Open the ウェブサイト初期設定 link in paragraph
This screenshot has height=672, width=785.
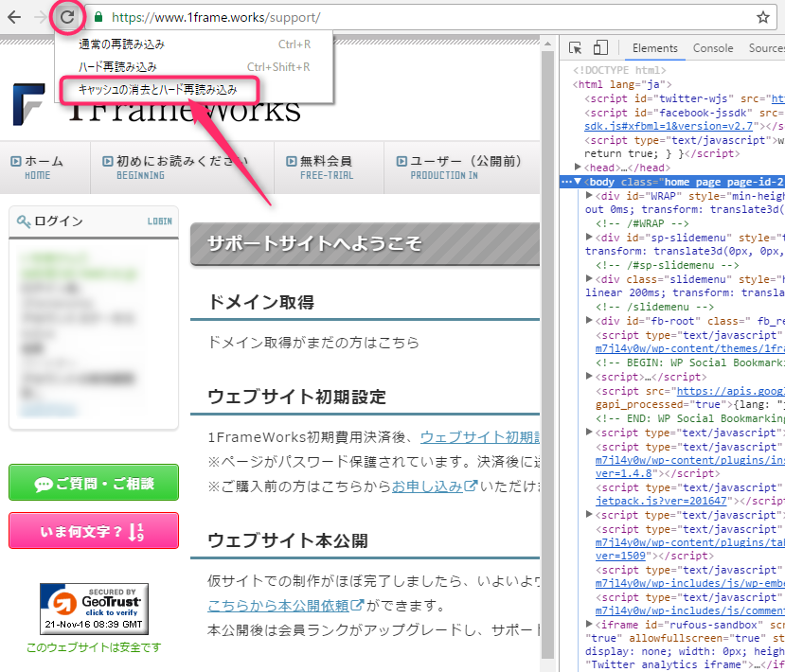pos(479,437)
